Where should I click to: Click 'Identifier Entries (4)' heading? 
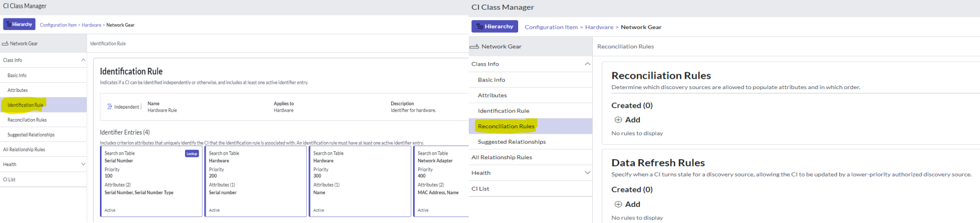point(125,132)
